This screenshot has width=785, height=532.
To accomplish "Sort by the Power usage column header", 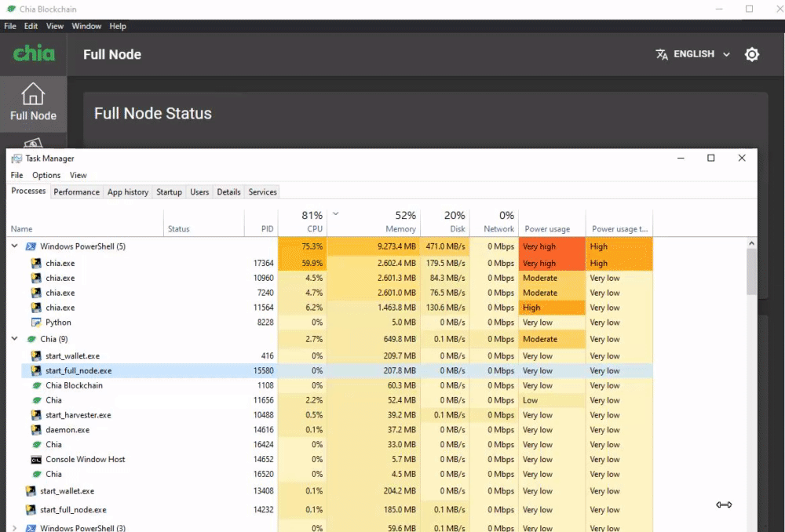I will coord(552,222).
